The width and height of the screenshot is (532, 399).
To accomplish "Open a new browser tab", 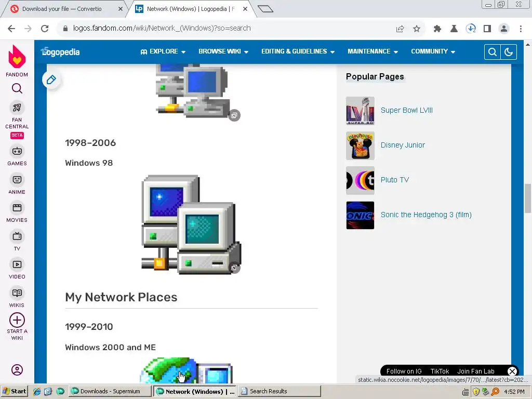I will (265, 9).
